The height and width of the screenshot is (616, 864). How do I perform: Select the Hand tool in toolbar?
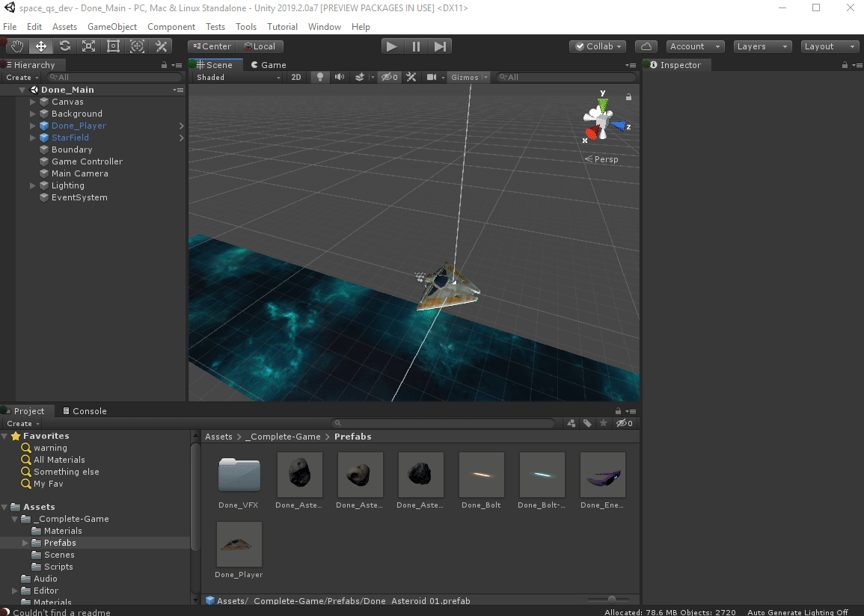tap(17, 46)
